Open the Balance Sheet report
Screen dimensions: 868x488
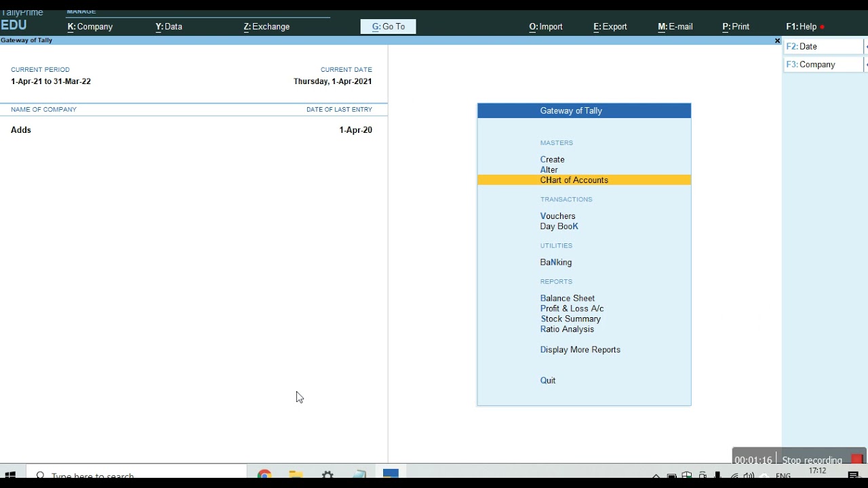(x=568, y=298)
